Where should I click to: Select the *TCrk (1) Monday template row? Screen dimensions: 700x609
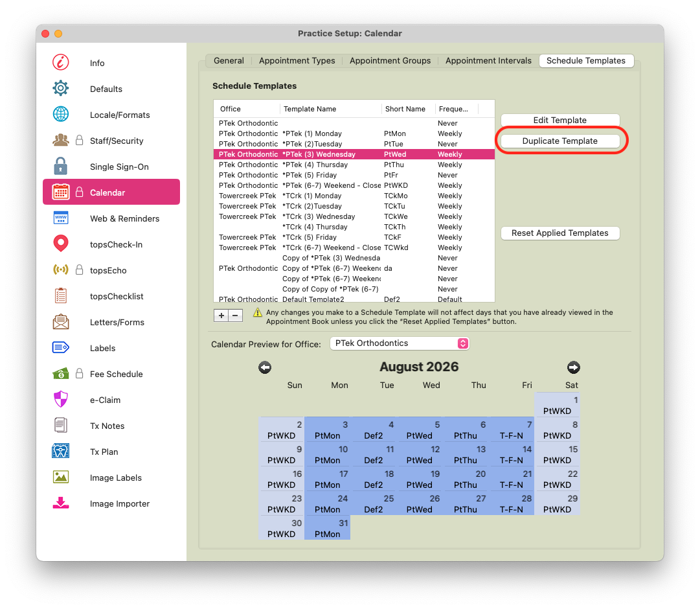[x=354, y=196]
